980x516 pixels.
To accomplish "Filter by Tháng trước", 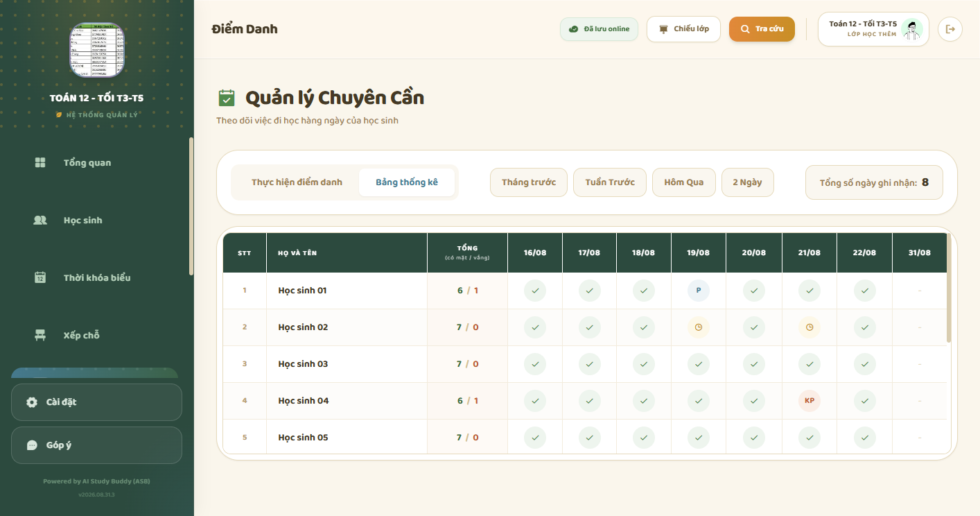I will 529,182.
